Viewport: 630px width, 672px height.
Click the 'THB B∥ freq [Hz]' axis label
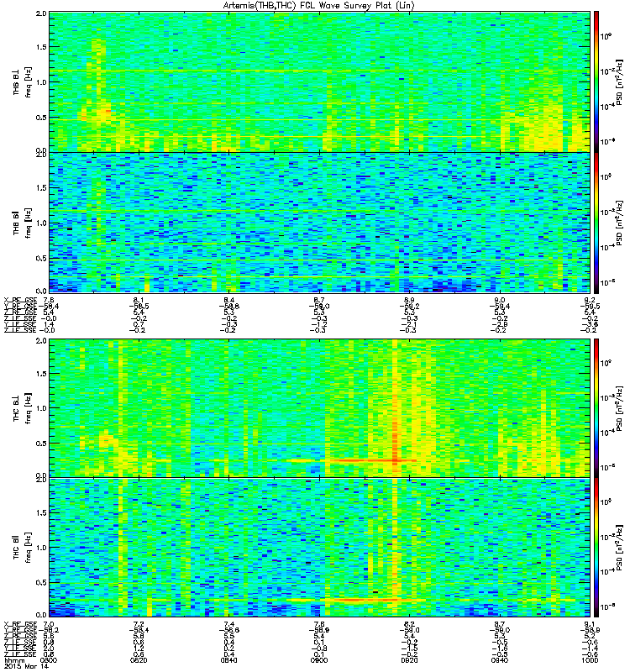point(22,223)
